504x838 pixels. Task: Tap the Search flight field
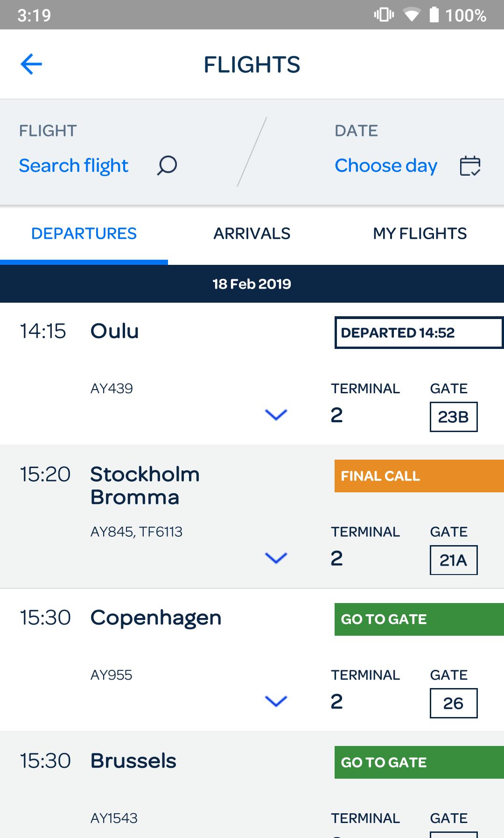point(74,166)
